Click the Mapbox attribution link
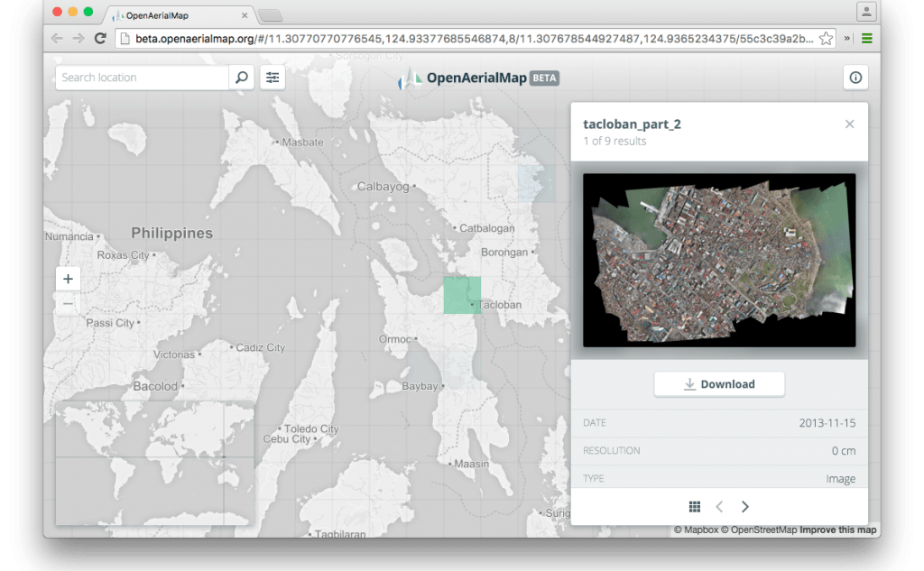The height and width of the screenshot is (571, 924). click(x=699, y=530)
